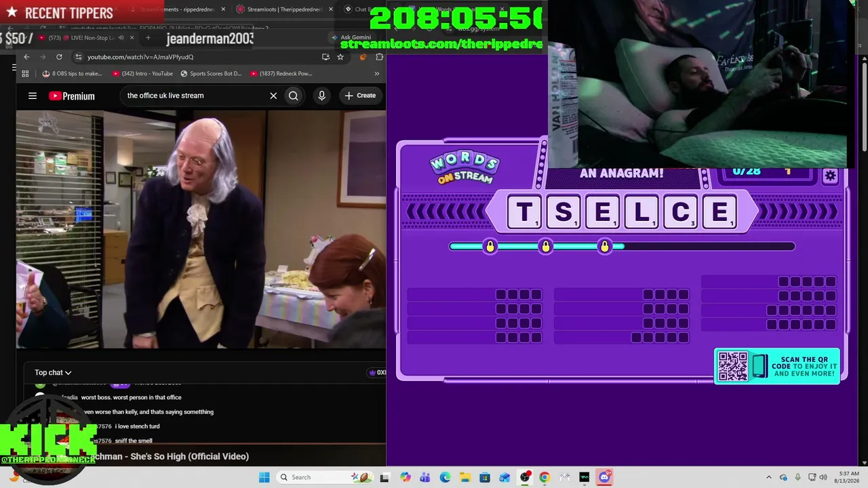Click the YouTube Create button

[359, 96]
